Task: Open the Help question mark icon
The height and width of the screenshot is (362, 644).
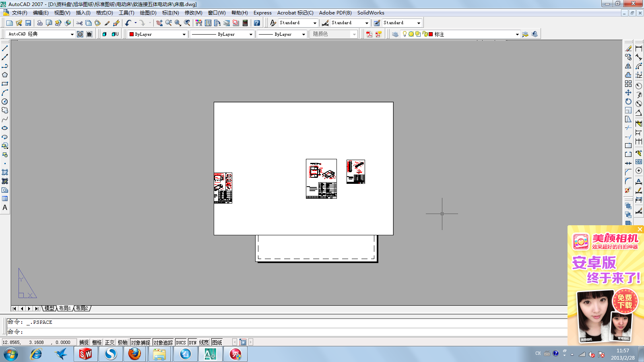Action: (x=257, y=23)
